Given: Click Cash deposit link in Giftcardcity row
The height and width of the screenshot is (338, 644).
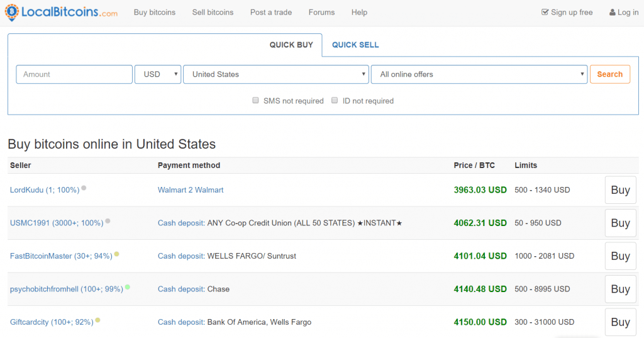Looking at the screenshot, I should coord(181,322).
